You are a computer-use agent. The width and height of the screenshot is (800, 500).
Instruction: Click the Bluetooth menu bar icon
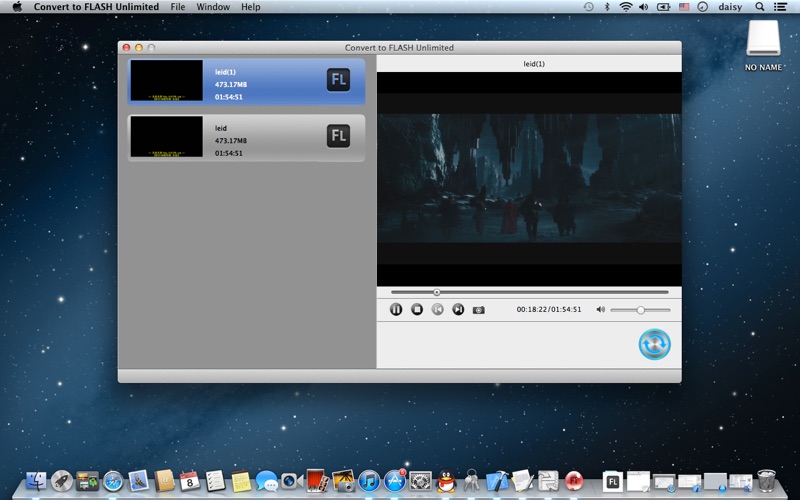pyautogui.click(x=607, y=7)
